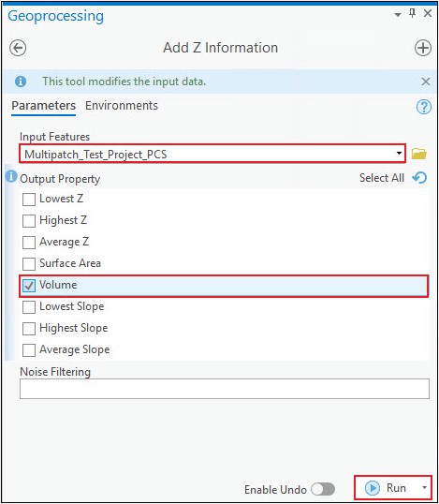Browse for input features with folder icon
This screenshot has width=439, height=504.
pyautogui.click(x=419, y=154)
